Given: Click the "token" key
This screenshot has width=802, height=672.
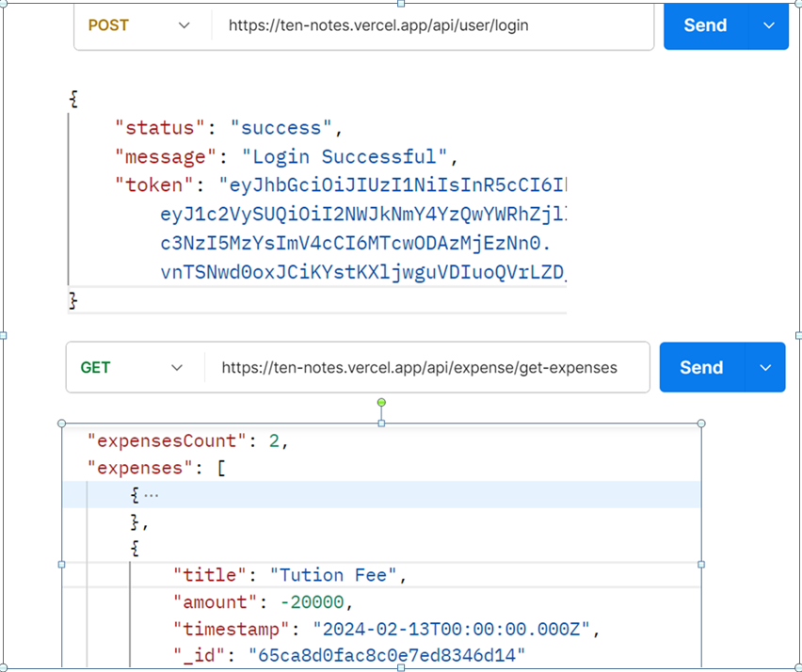Looking at the screenshot, I should pos(154,185).
